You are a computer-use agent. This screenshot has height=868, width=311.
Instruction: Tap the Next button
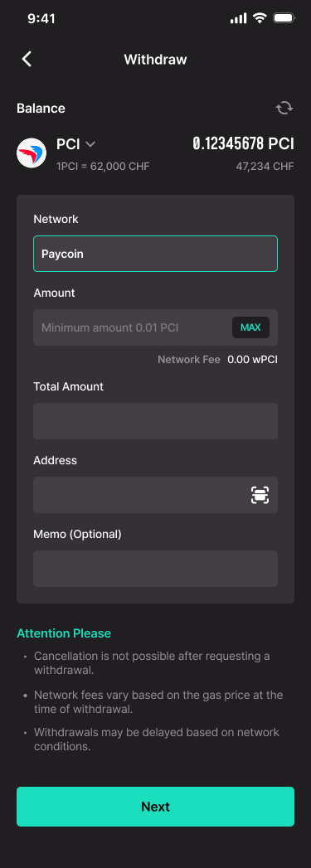(x=156, y=807)
